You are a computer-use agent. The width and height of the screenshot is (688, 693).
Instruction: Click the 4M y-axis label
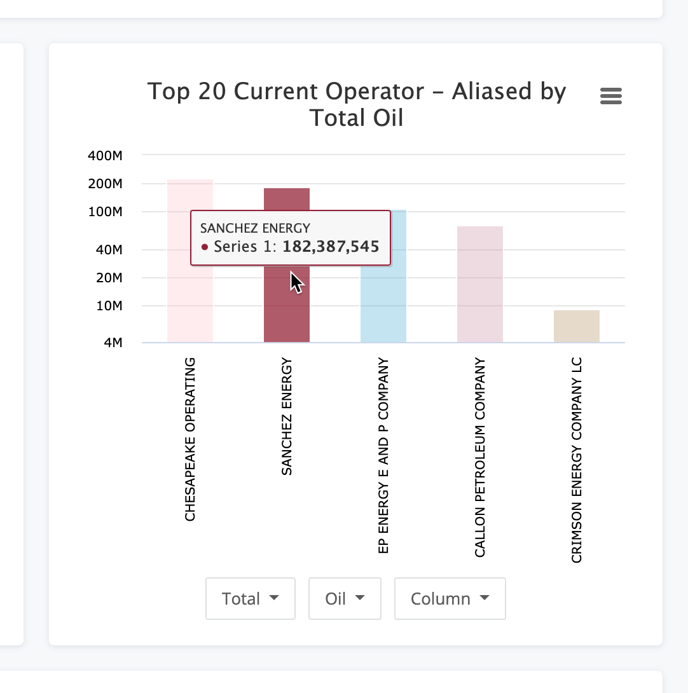pyautogui.click(x=113, y=343)
